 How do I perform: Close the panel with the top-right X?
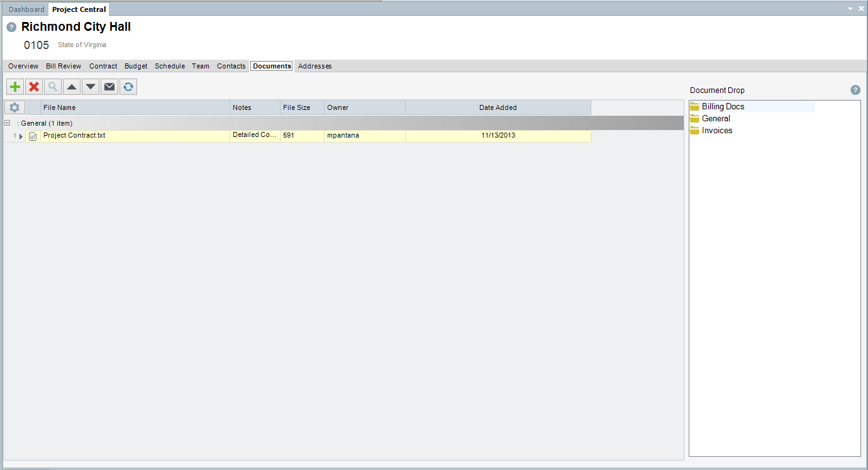coord(861,9)
